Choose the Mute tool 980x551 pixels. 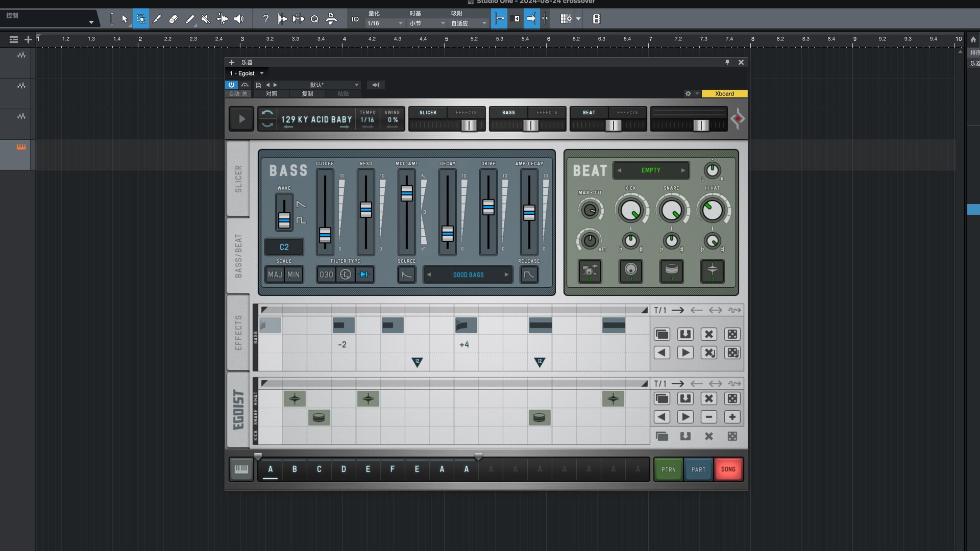[206, 19]
